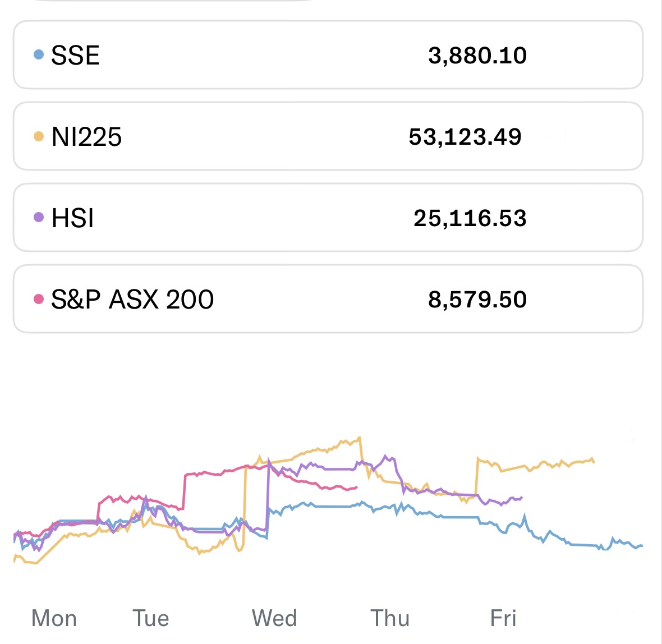
Task: Click the pink dot beside S&P ASX 200
Action: click(x=39, y=298)
